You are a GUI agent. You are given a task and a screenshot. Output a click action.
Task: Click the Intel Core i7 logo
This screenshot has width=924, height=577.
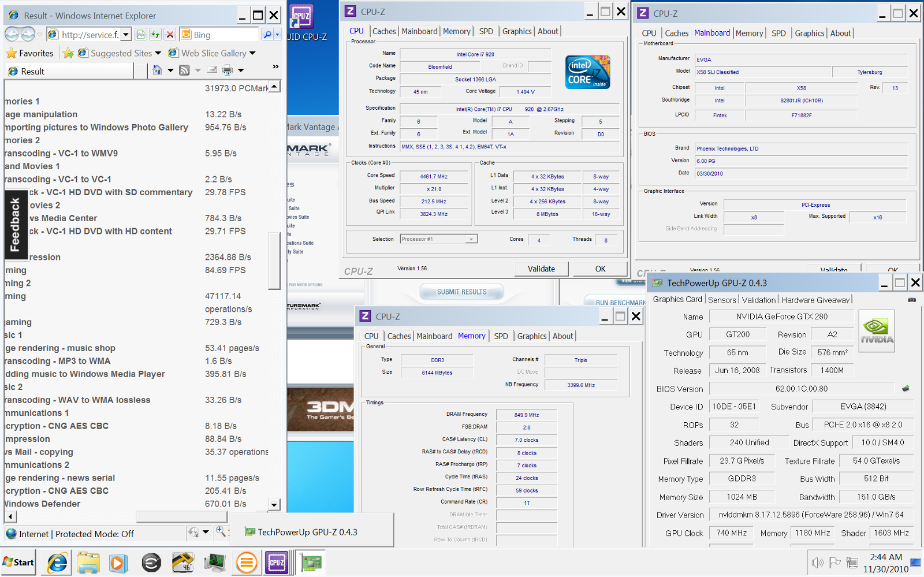588,72
